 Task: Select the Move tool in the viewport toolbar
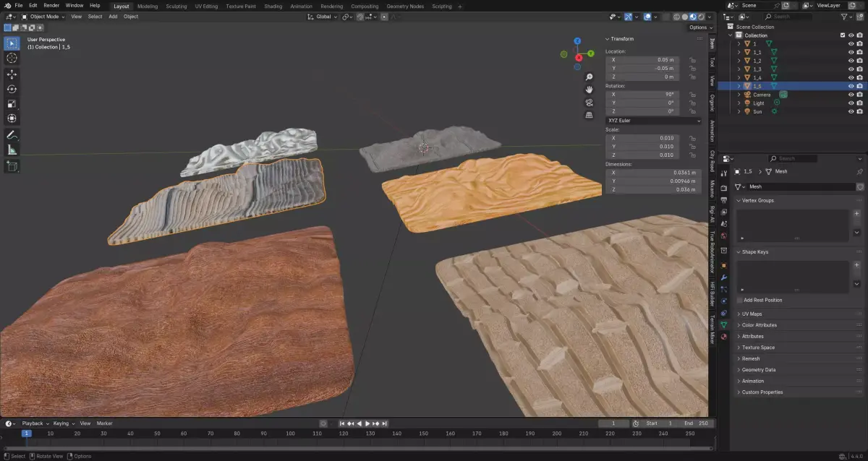coord(12,74)
